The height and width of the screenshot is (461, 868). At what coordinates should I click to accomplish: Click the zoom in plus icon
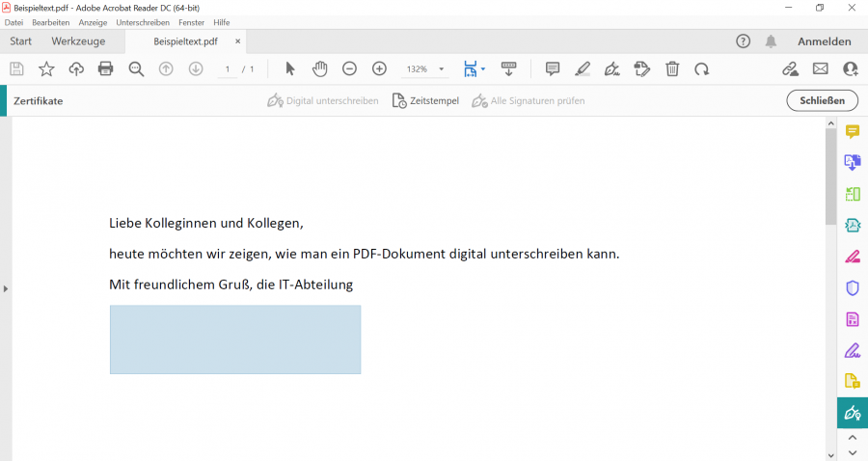tap(380, 68)
